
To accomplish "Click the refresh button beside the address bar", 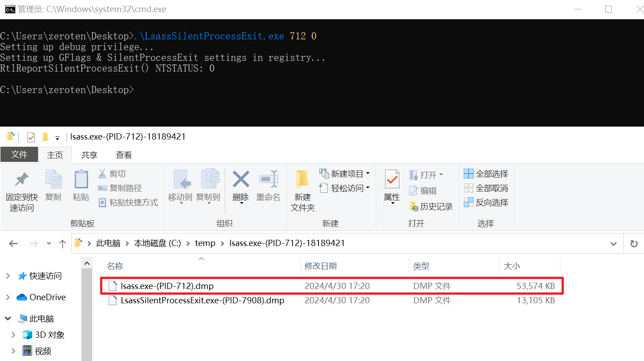I will tap(634, 244).
